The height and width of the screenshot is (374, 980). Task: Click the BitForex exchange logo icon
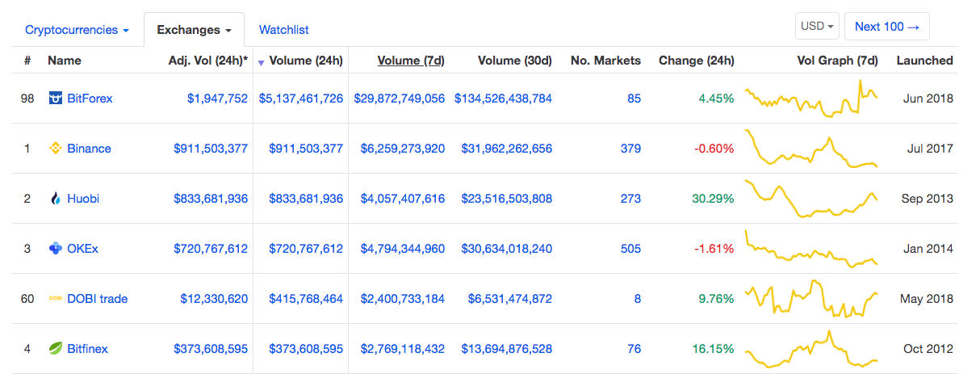coord(56,99)
